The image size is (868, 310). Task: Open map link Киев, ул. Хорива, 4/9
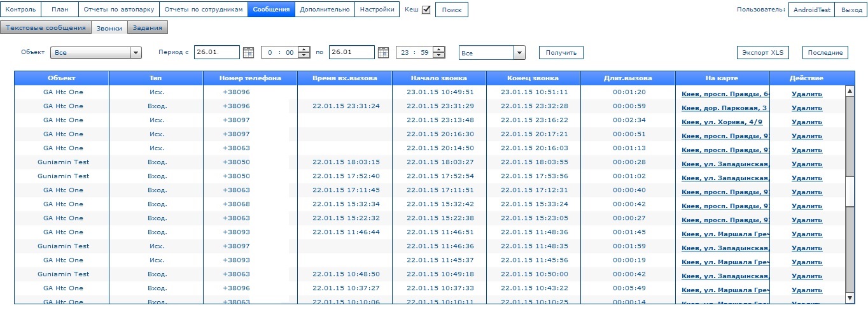[722, 121]
